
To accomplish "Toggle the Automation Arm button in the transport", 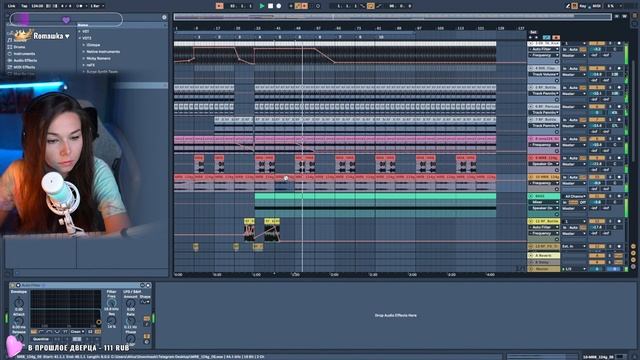I will 298,6.
